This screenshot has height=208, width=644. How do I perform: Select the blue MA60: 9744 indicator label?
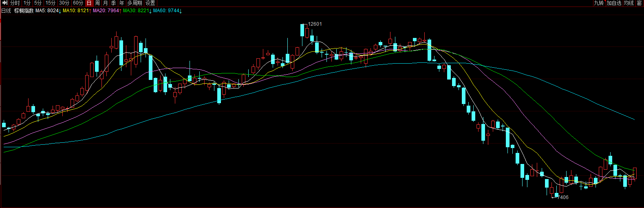click(x=168, y=11)
